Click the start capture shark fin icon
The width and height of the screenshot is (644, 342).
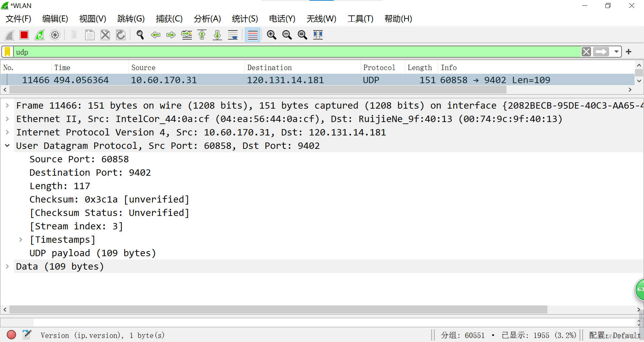tap(9, 35)
